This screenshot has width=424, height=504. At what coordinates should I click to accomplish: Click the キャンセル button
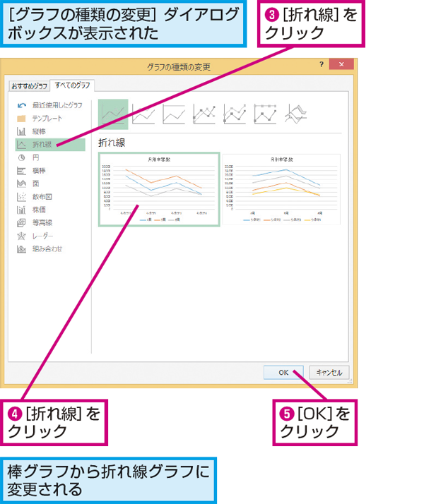pos(329,372)
